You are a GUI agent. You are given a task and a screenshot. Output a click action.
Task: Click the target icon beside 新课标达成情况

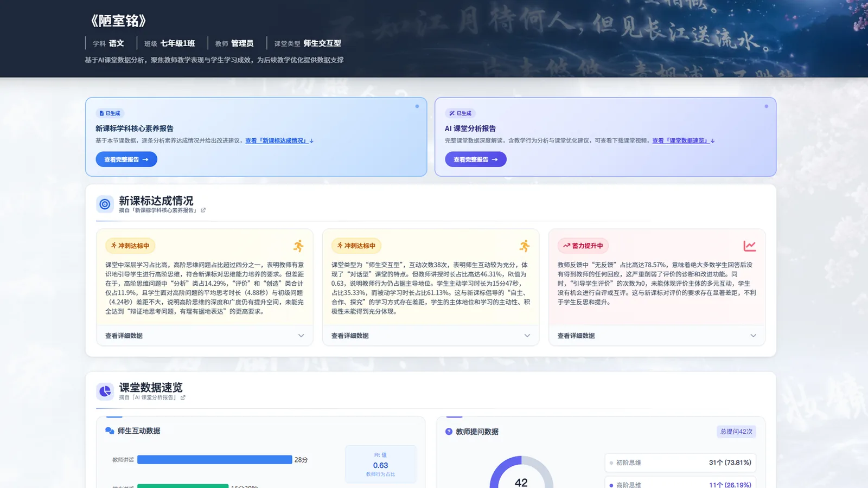(105, 204)
